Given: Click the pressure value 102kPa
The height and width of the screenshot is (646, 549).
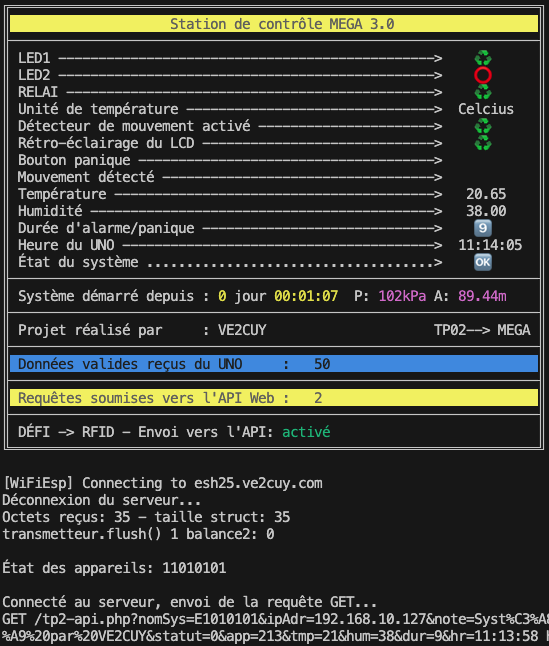Looking at the screenshot, I should 402,296.
